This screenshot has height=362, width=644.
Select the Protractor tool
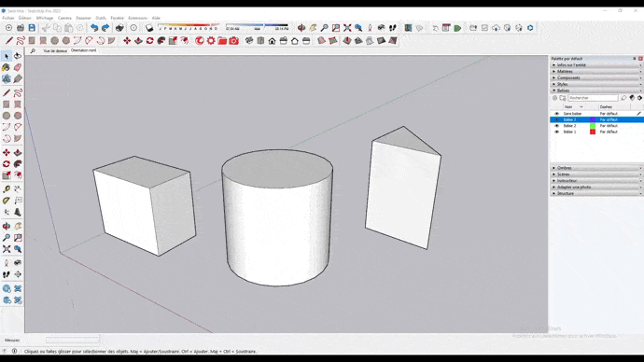click(7, 201)
